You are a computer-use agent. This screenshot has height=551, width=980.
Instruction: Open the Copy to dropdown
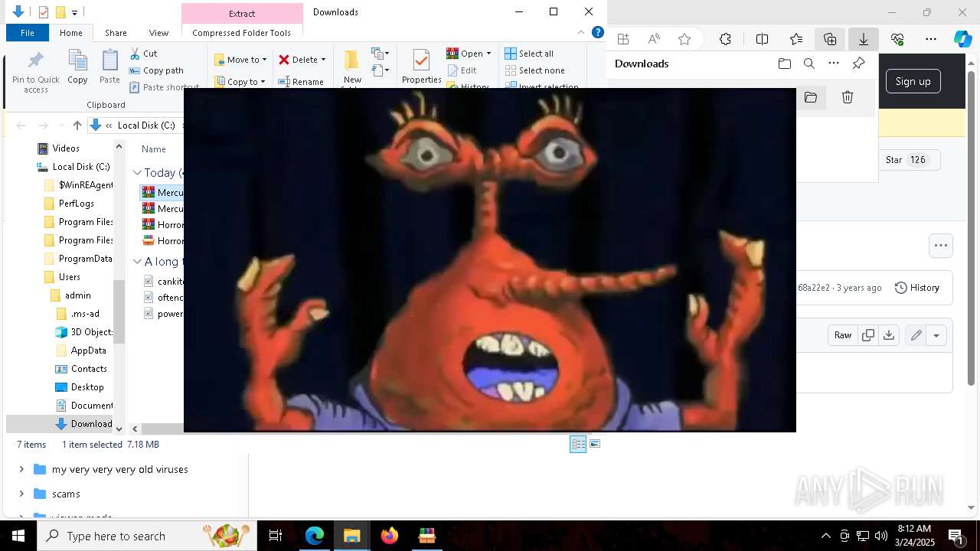(x=240, y=82)
